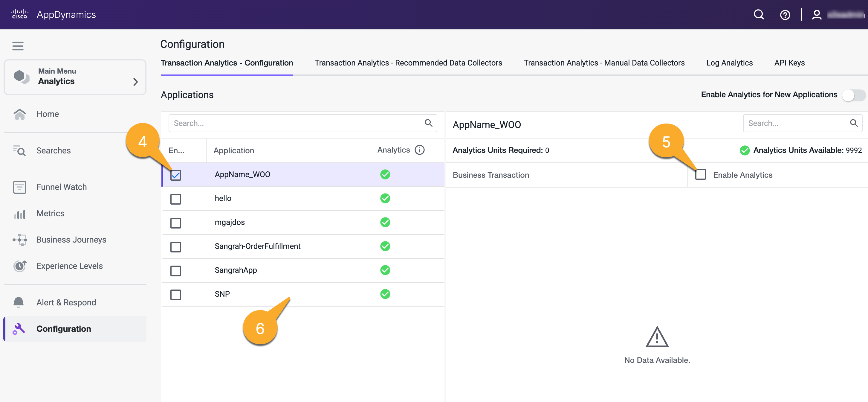
Task: Expand the Main Menu Analytics chevron
Action: pos(135,82)
